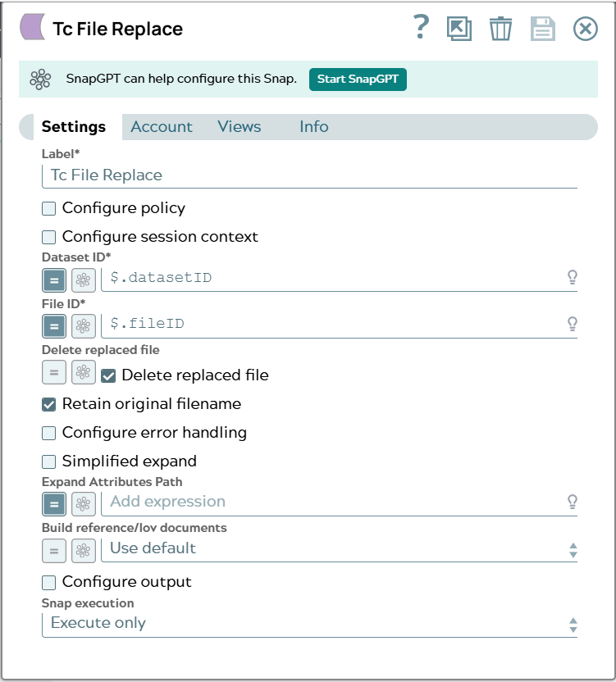The height and width of the screenshot is (682, 616).
Task: Enable the Configure output checkbox
Action: [48, 582]
